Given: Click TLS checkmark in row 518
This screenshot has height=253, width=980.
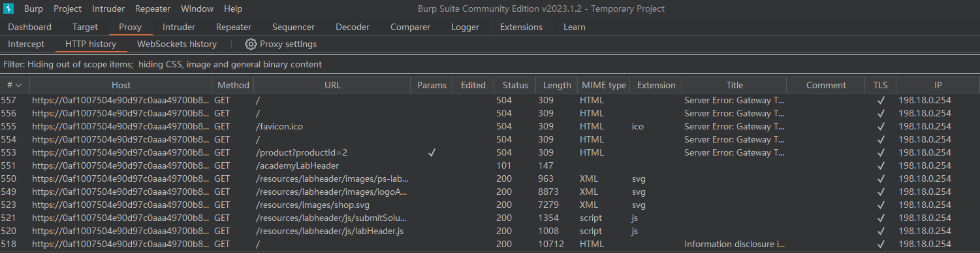Looking at the screenshot, I should pos(881,244).
